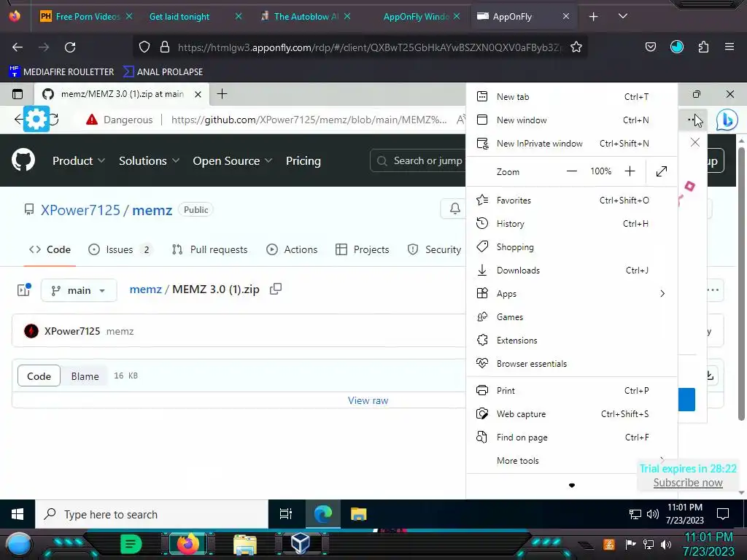The image size is (747, 560).
Task: Open Pull requests tab
Action: (209, 249)
